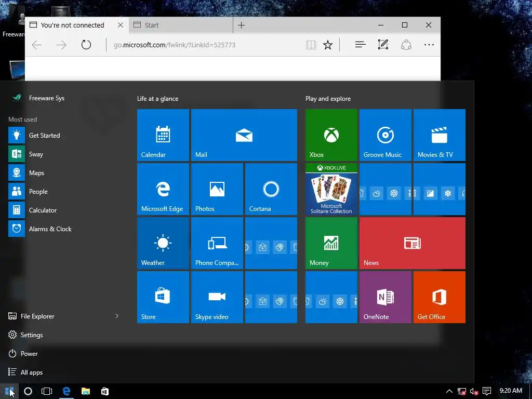Open the OneNote tile
Screen dimensions: 532x399
click(385, 297)
